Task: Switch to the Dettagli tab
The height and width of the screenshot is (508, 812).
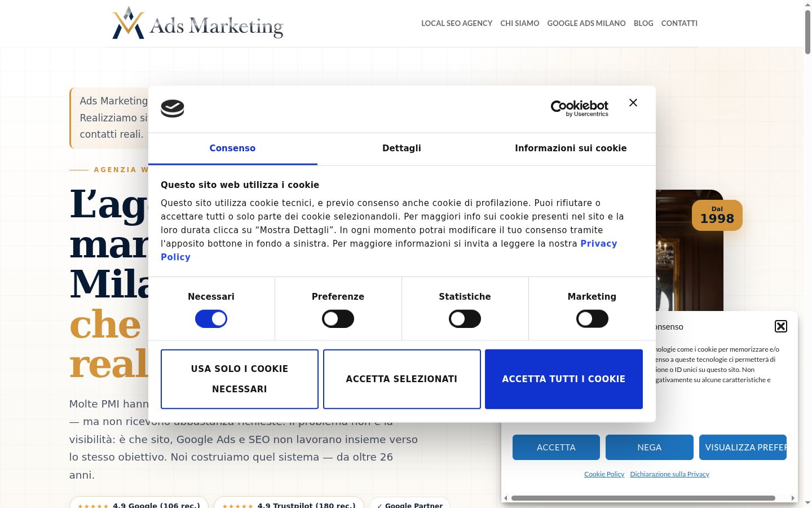Action: 401,148
